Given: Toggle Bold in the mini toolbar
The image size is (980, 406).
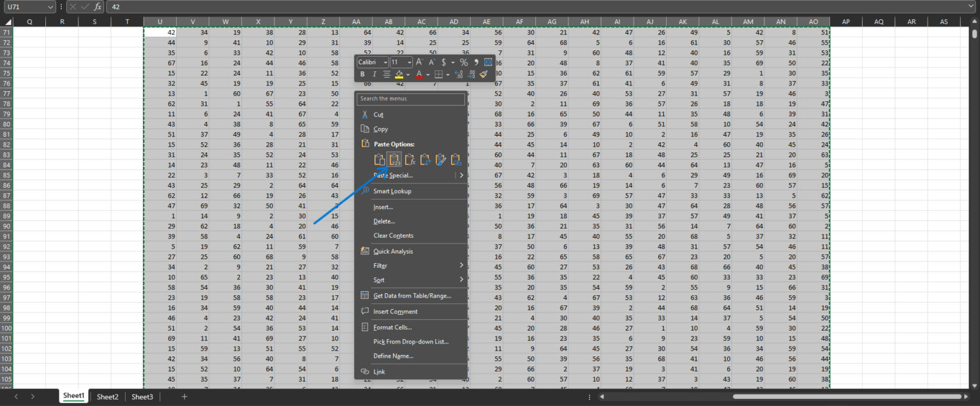Looking at the screenshot, I should click(362, 75).
